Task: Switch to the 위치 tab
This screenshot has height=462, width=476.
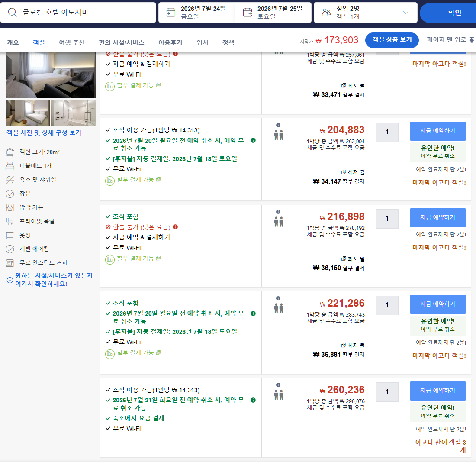Action: pos(202,42)
